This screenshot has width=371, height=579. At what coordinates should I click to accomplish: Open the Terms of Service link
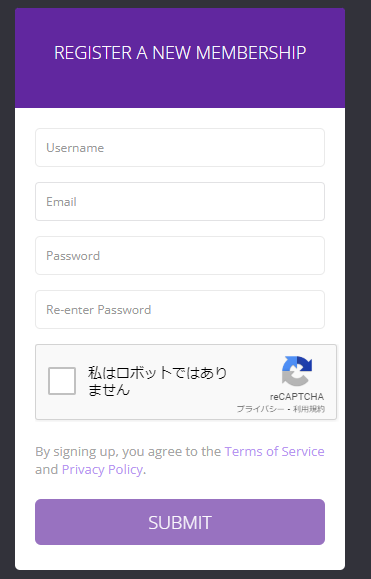tap(274, 451)
